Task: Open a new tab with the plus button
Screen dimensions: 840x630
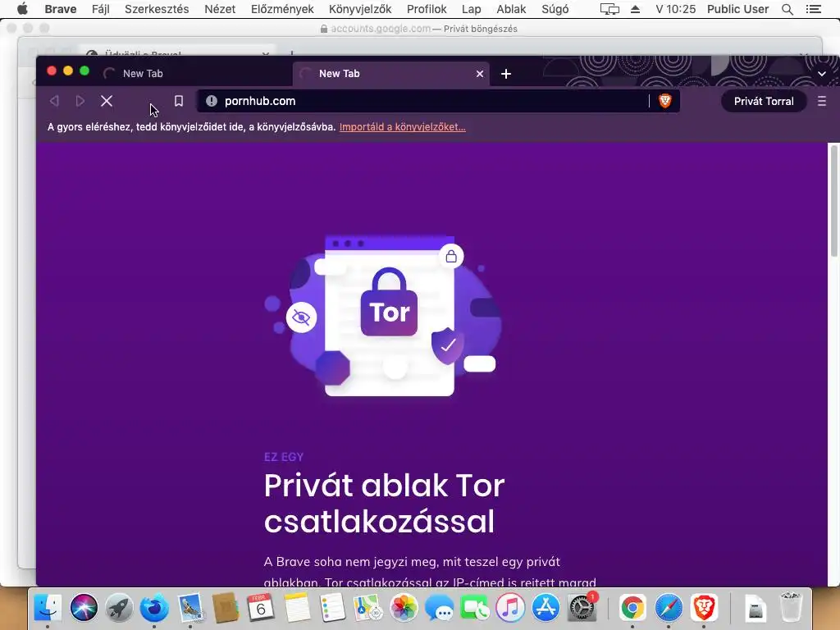Action: 505,74
